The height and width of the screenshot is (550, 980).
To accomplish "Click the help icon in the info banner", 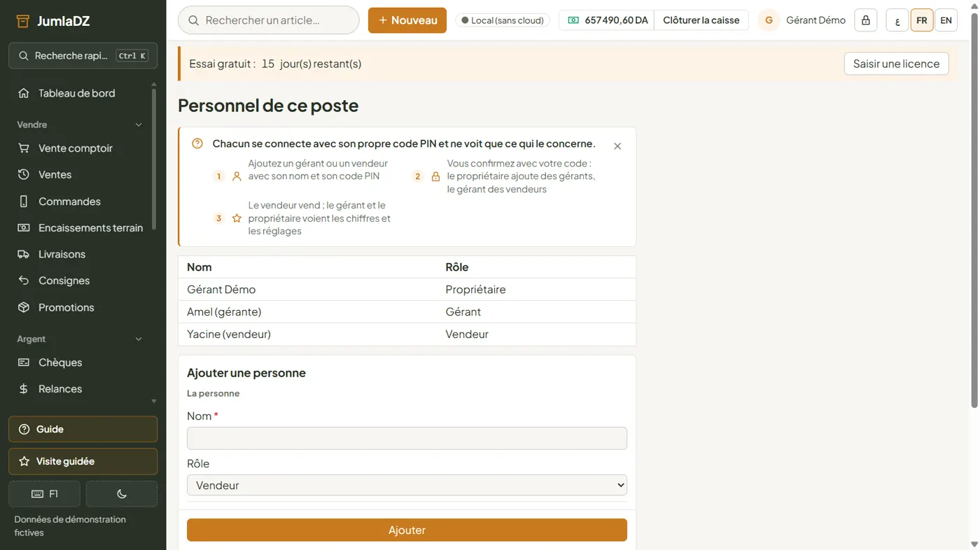I will click(x=197, y=143).
